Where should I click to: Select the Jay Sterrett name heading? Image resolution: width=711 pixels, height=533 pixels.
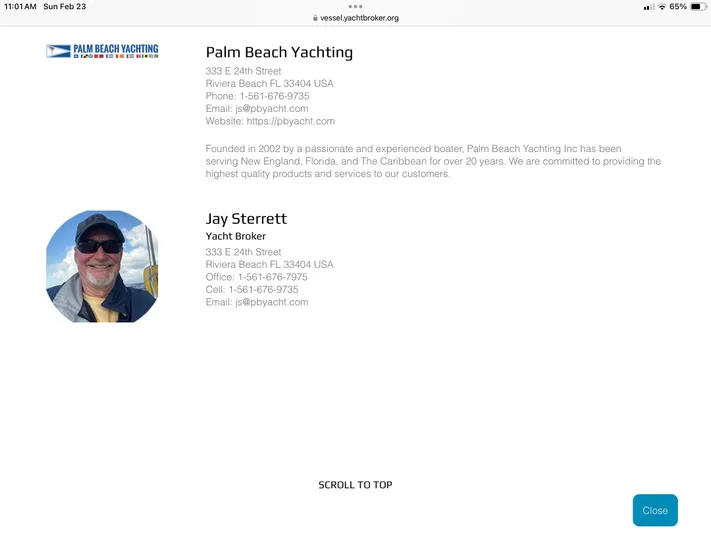click(246, 219)
